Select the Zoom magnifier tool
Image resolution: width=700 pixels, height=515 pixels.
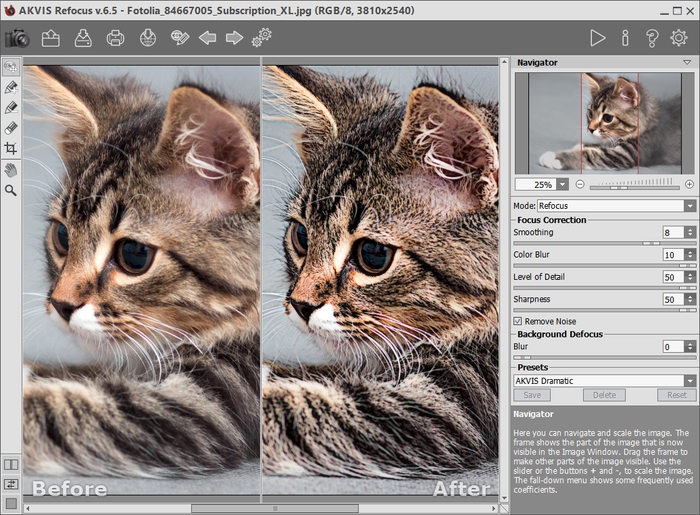pyautogui.click(x=11, y=189)
